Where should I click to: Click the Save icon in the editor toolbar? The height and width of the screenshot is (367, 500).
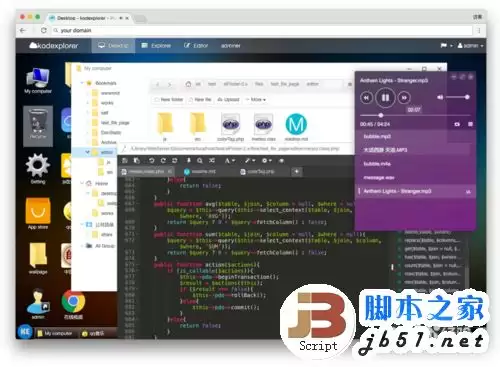(x=125, y=161)
